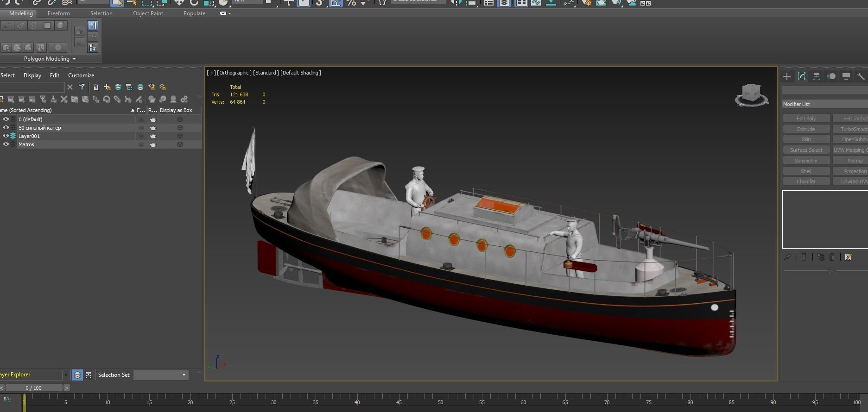Screen dimensions: 868x412
Task: Click sort by layer stack icon at bottom
Action: point(77,375)
